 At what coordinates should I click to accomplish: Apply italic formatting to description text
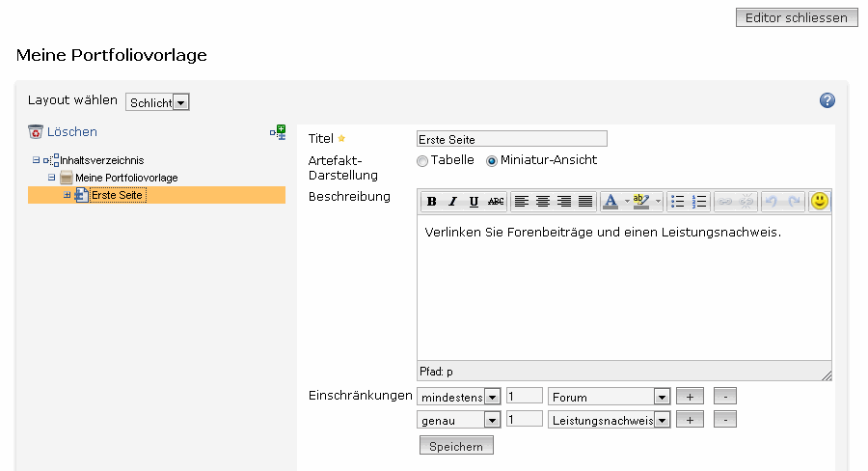[x=452, y=202]
